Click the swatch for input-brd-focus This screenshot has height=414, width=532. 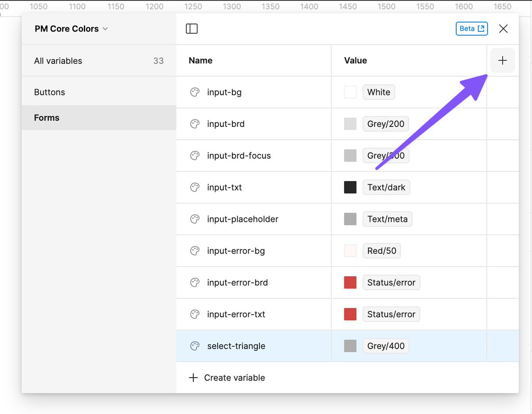[x=350, y=156]
